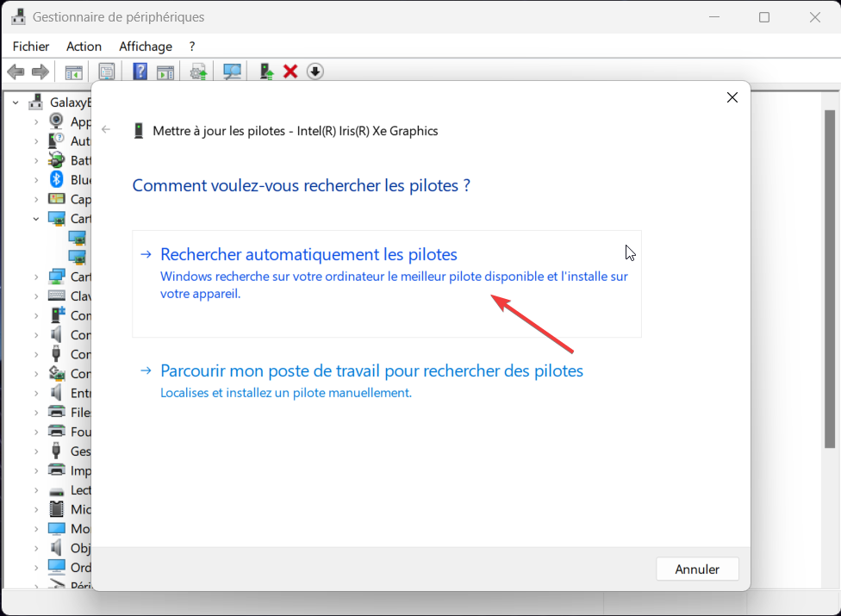
Task: Select the 'Ges' tree item label
Action: (x=80, y=451)
